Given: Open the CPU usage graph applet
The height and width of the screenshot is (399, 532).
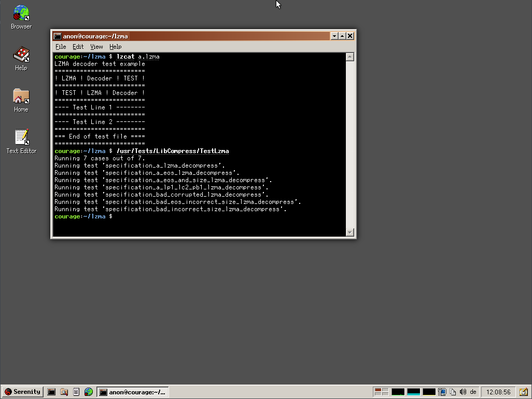Looking at the screenshot, I should click(x=398, y=392).
